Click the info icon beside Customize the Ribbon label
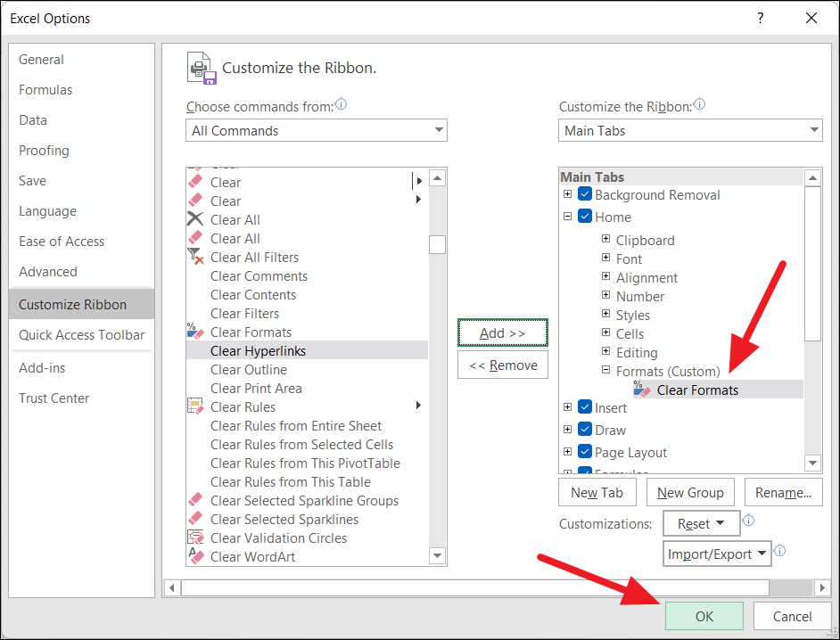The image size is (840, 640). [x=699, y=104]
